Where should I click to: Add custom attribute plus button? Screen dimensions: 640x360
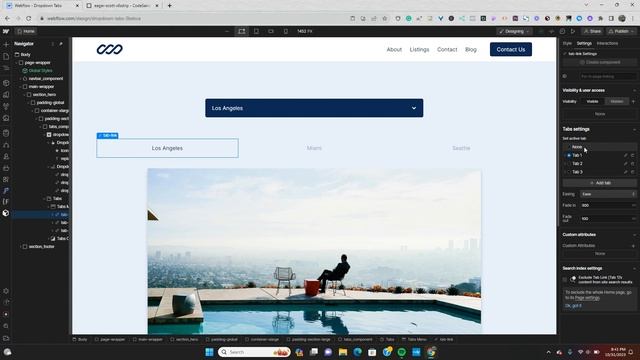(x=633, y=246)
